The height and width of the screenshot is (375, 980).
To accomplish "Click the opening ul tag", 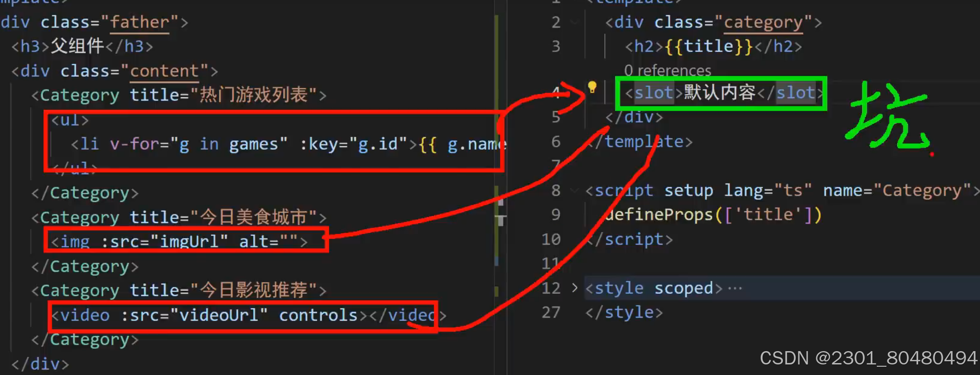I will pos(70,120).
